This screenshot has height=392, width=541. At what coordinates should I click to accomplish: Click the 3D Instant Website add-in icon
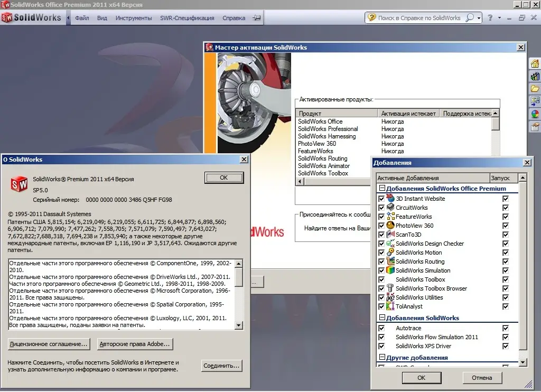click(390, 198)
